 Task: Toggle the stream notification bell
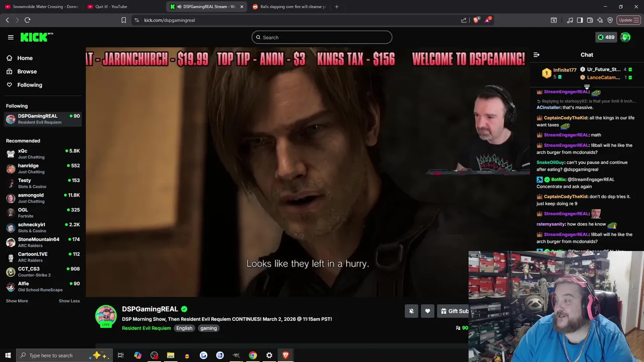(x=411, y=311)
